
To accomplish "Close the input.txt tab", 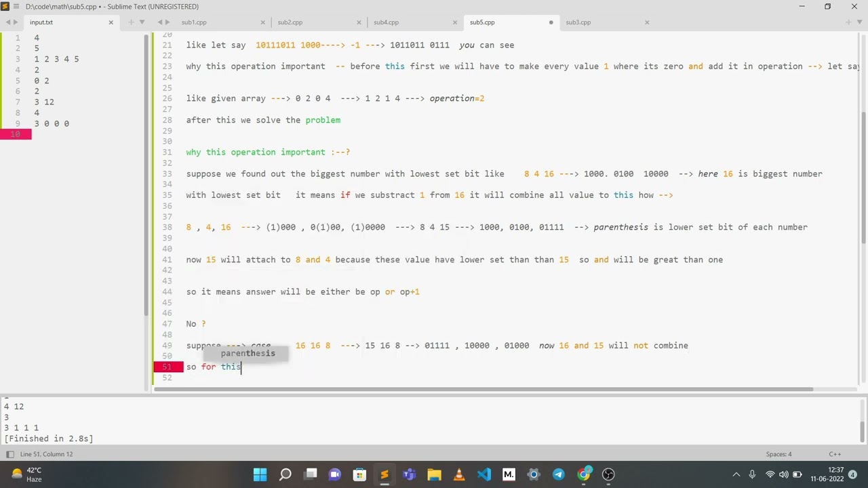I will coord(111,22).
